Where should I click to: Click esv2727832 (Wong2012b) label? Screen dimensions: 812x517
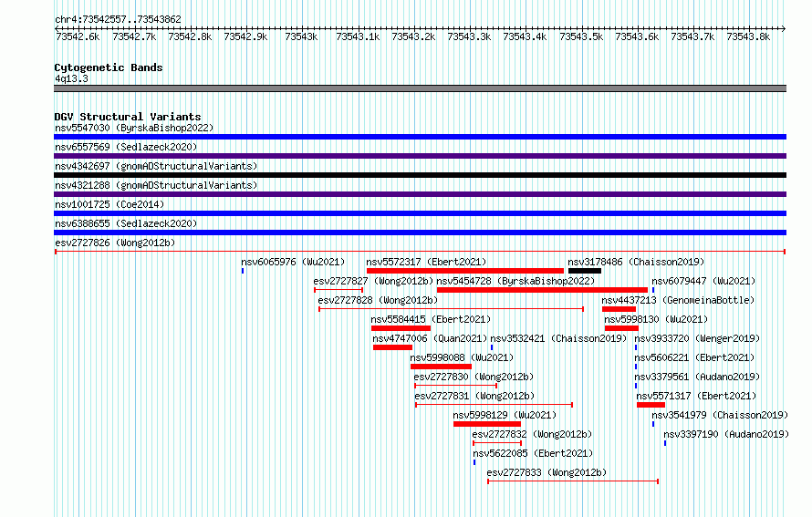[532, 434]
